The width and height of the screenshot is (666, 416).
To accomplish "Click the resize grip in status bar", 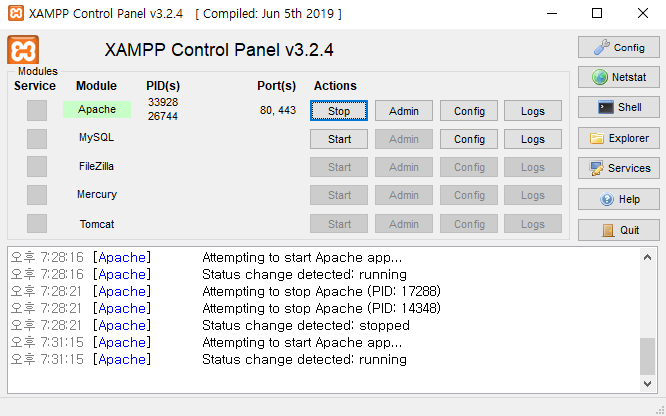I will 660,410.
